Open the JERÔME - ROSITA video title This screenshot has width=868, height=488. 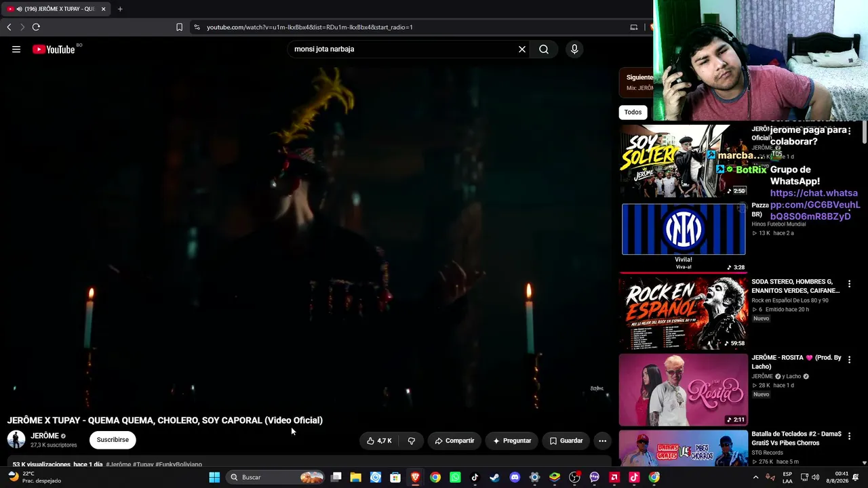coord(796,362)
